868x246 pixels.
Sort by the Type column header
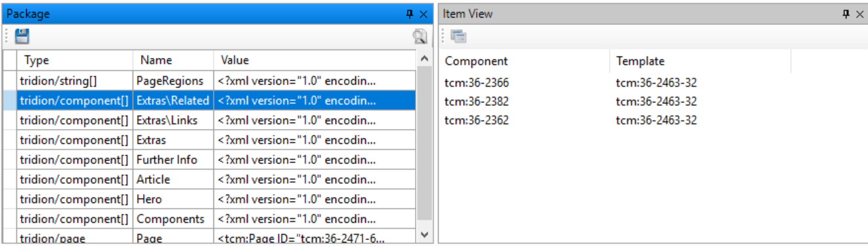[75, 60]
